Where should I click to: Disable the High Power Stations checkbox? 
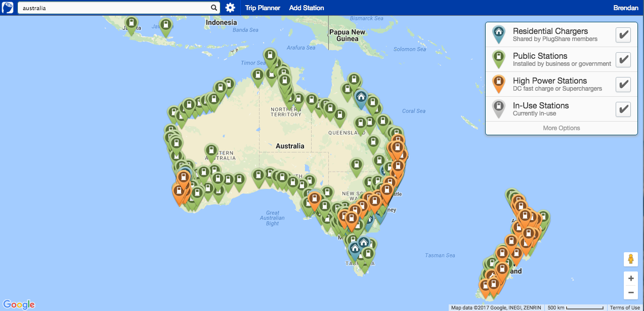coord(623,85)
